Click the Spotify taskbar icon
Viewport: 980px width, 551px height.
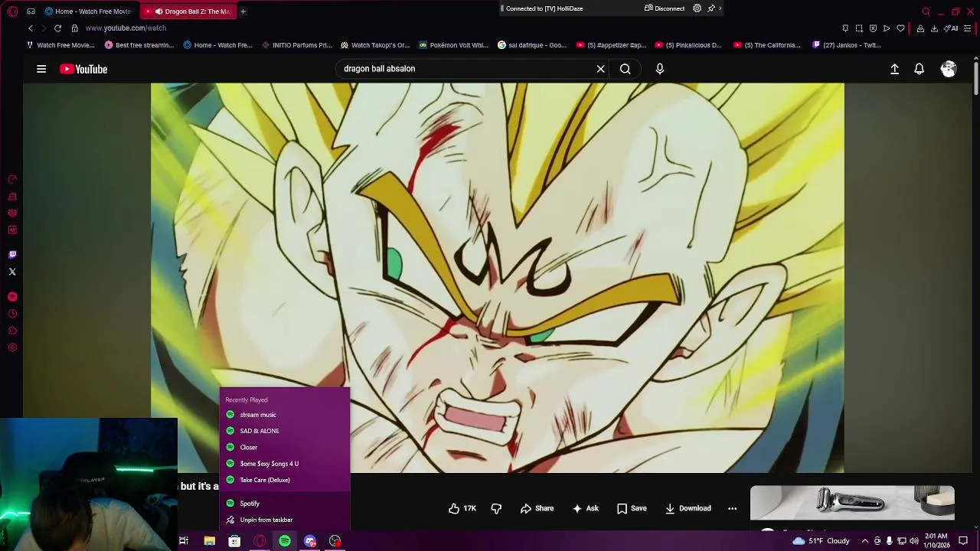coord(285,541)
